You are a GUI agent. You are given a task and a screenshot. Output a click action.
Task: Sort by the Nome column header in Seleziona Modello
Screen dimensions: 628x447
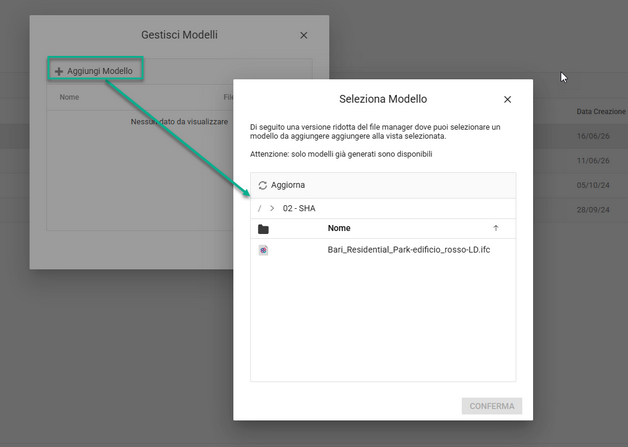pos(339,228)
